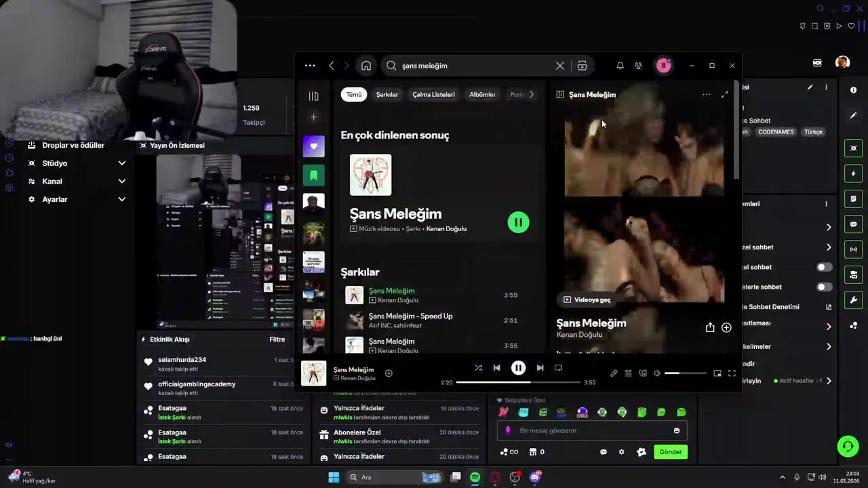
Task: Open Droplar ve ödüller menu item
Action: pos(73,145)
